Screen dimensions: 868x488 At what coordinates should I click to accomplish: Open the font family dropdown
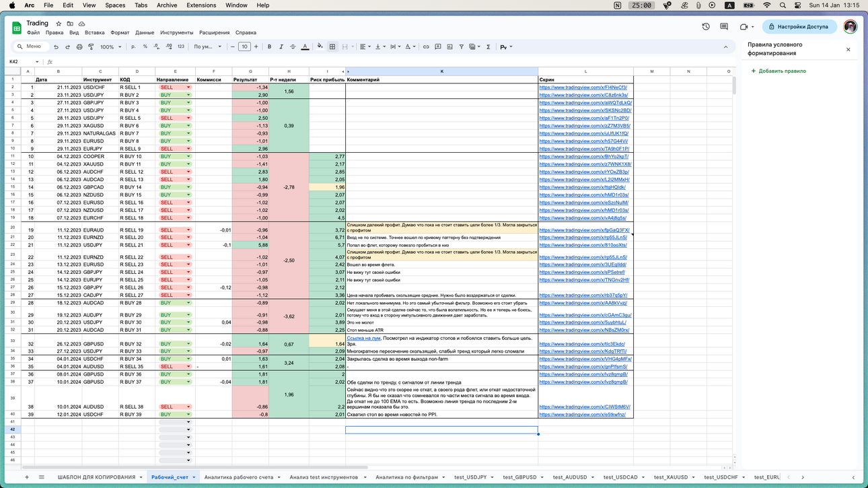[x=207, y=47]
